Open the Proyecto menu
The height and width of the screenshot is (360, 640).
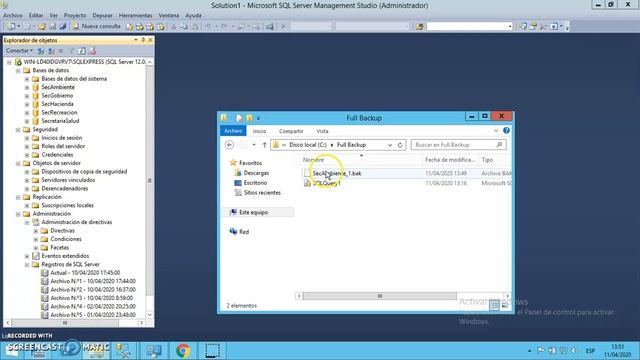pos(75,15)
